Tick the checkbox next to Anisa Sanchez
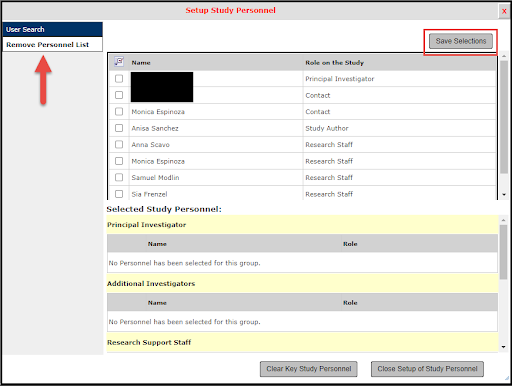 pyautogui.click(x=119, y=128)
